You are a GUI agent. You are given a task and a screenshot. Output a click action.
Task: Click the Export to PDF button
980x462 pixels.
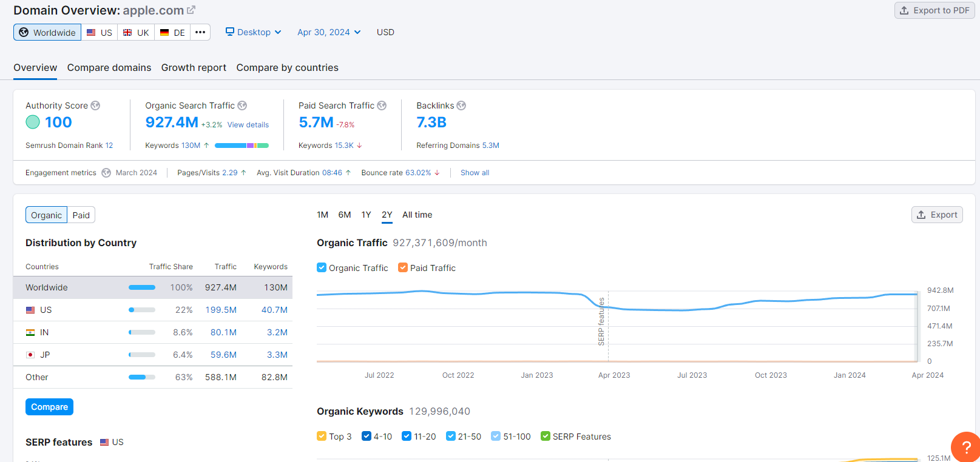click(934, 10)
